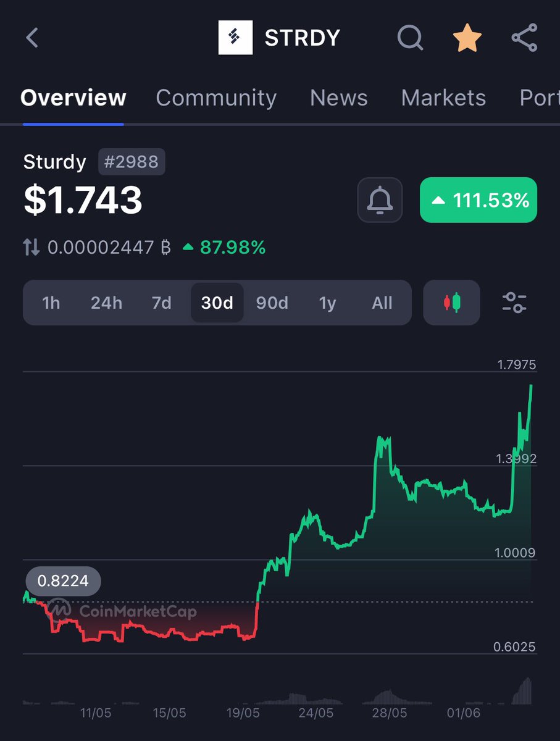This screenshot has height=741, width=560.
Task: Select the 24h chart range
Action: 106,303
